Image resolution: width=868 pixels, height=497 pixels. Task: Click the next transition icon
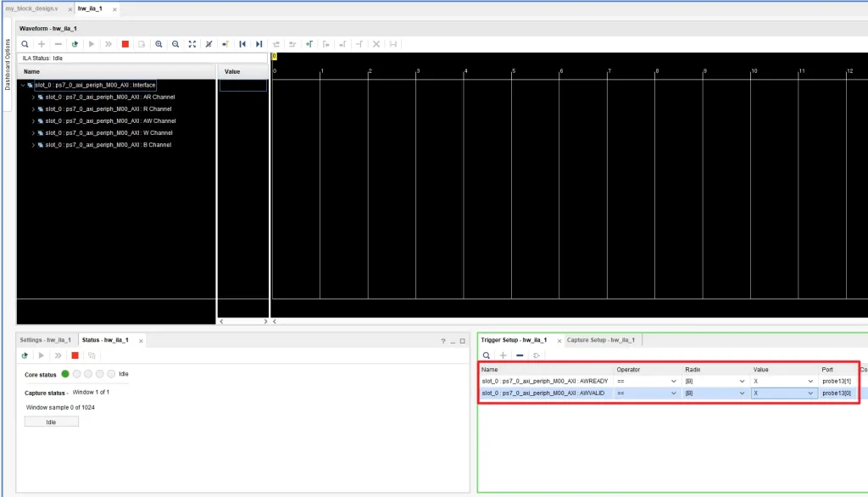click(x=292, y=44)
